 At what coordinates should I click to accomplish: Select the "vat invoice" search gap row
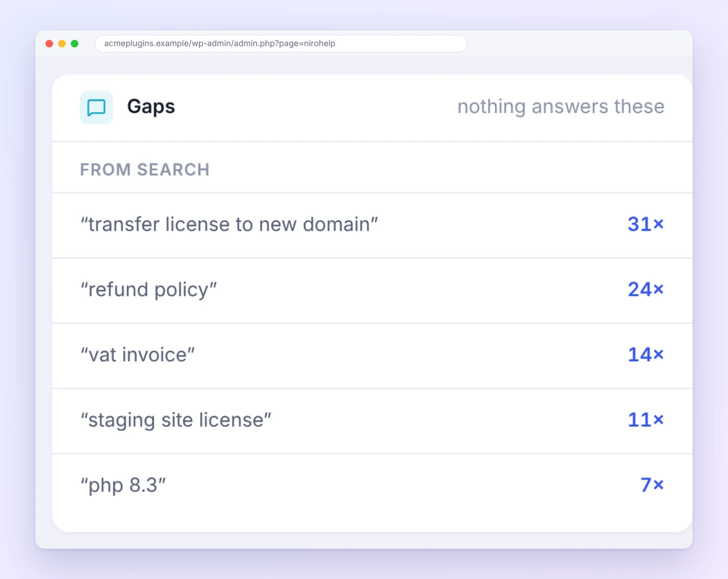pyautogui.click(x=372, y=356)
